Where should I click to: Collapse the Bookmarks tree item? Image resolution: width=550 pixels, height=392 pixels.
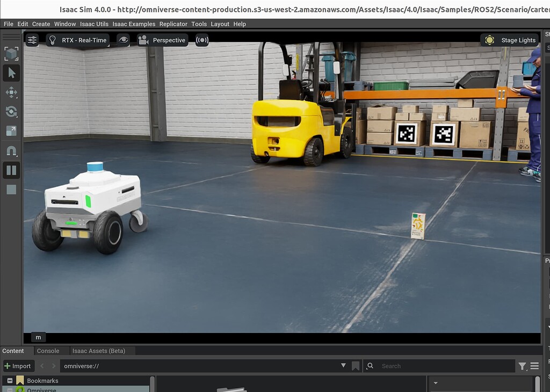point(10,381)
